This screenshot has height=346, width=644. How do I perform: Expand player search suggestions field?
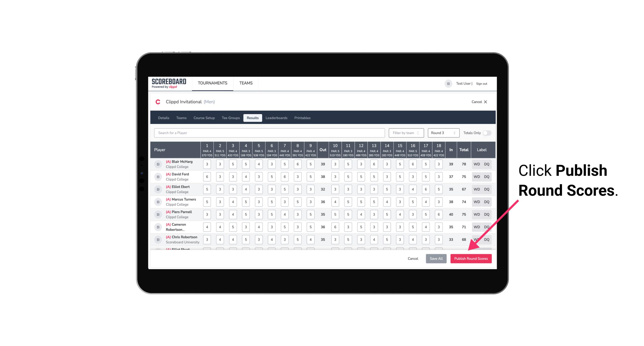[270, 133]
